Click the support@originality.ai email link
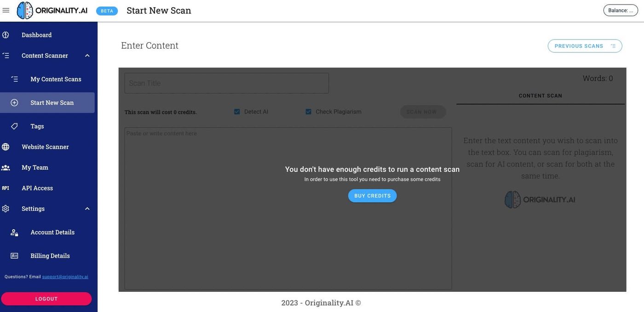This screenshot has width=644, height=312. coord(65,277)
